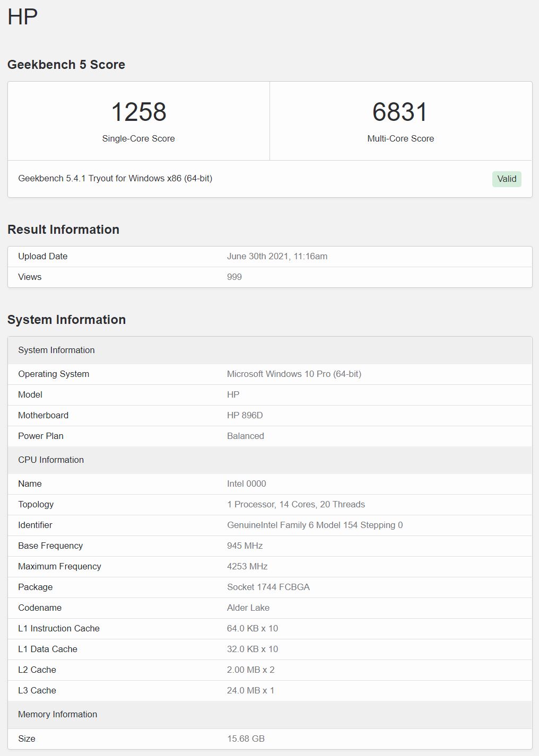Click the Single-Core Score label

click(138, 138)
